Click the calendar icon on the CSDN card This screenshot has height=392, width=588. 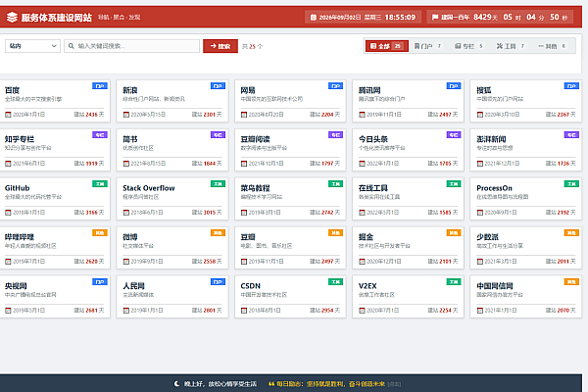click(x=244, y=311)
